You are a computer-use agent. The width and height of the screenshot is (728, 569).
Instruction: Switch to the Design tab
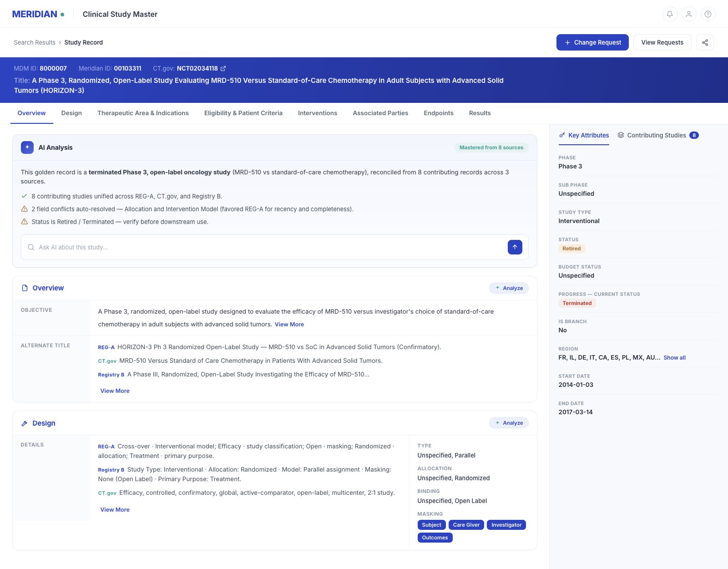click(71, 113)
